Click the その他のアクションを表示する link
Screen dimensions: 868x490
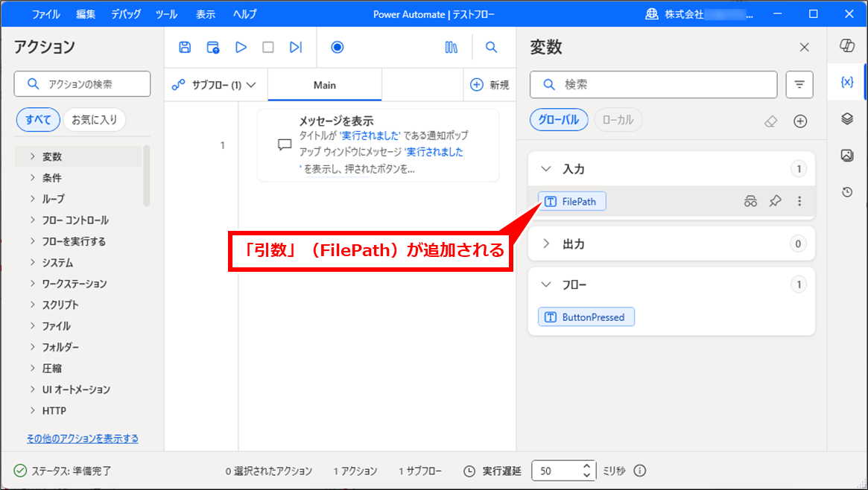82,439
